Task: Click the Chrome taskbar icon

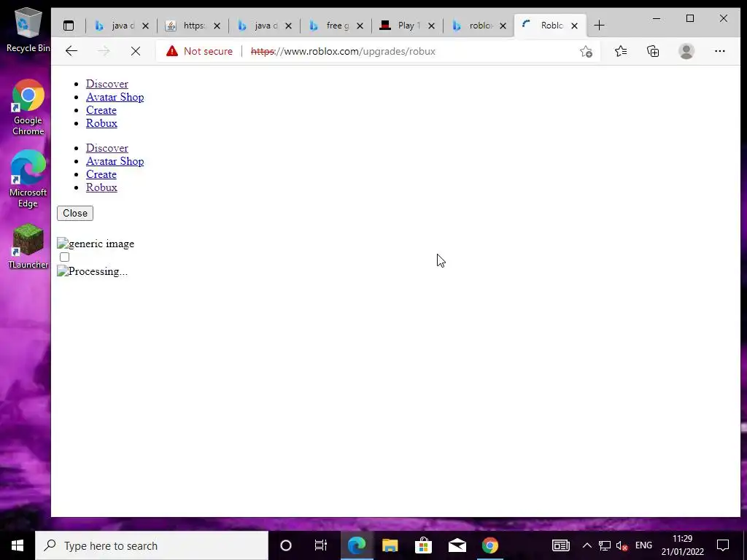Action: 489,545
